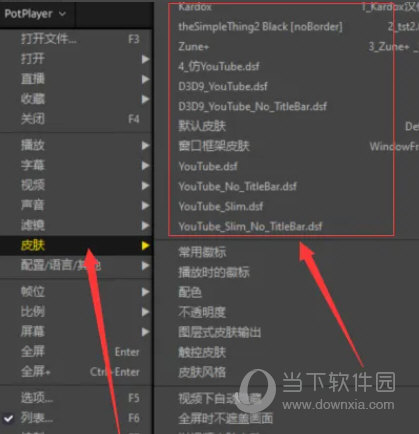Toggle the checked 列表... F6 entry

[x=76, y=418]
